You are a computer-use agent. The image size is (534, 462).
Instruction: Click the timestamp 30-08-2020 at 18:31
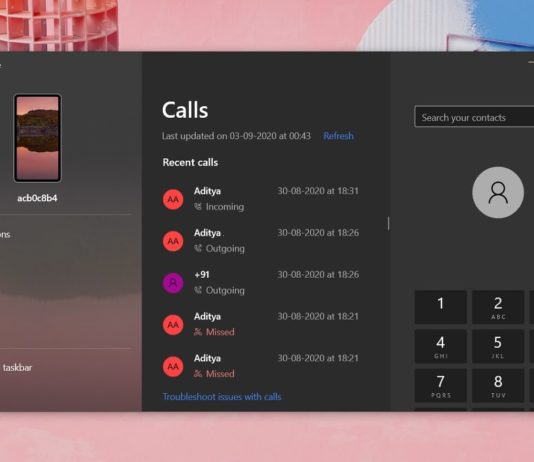pyautogui.click(x=318, y=191)
